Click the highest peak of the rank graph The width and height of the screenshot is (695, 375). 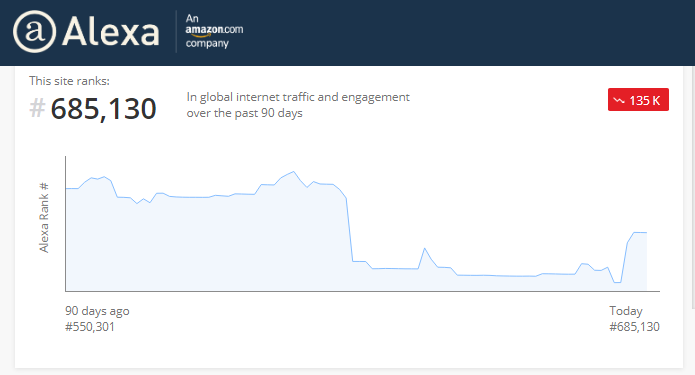[x=293, y=172]
